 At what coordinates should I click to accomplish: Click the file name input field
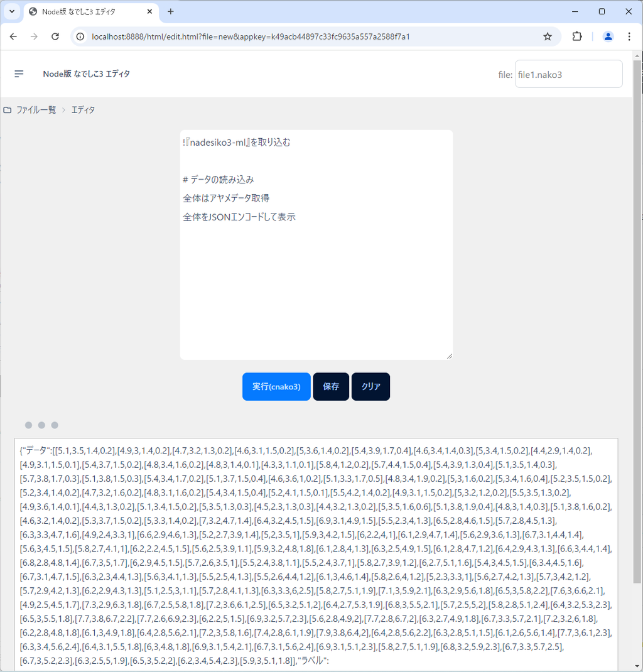(x=568, y=74)
